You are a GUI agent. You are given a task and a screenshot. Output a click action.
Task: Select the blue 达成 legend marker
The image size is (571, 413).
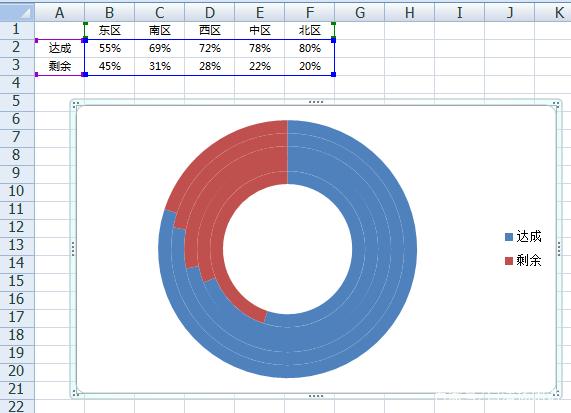509,237
